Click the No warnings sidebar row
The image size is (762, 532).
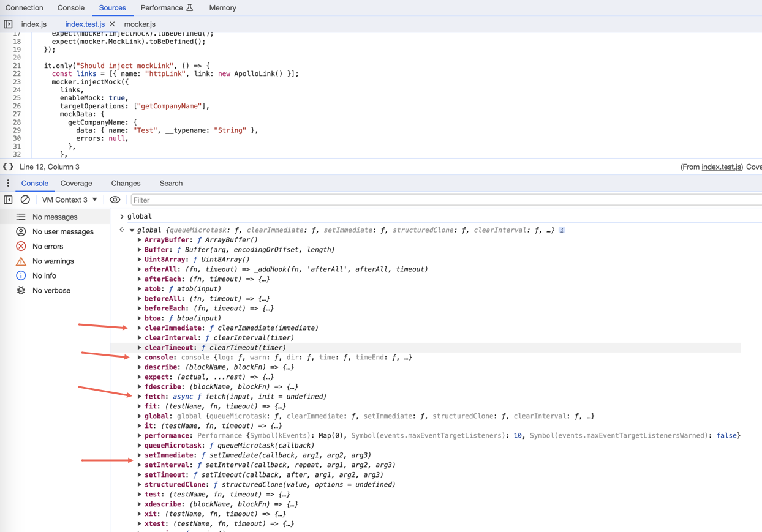click(x=55, y=261)
